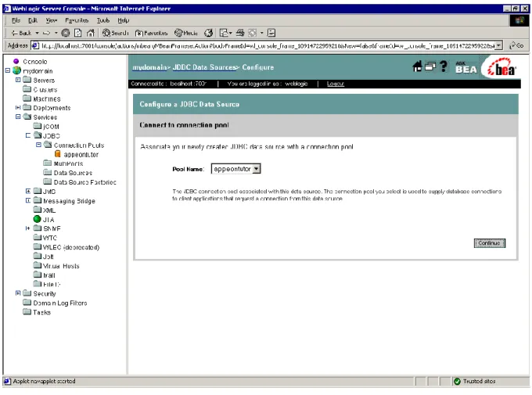The width and height of the screenshot is (532, 395).
Task: Click the Print icon
Action: (240, 33)
